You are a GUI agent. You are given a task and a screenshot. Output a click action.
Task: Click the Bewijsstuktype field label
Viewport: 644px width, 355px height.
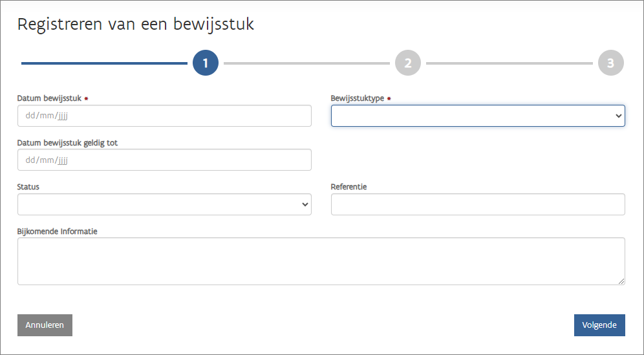(358, 98)
